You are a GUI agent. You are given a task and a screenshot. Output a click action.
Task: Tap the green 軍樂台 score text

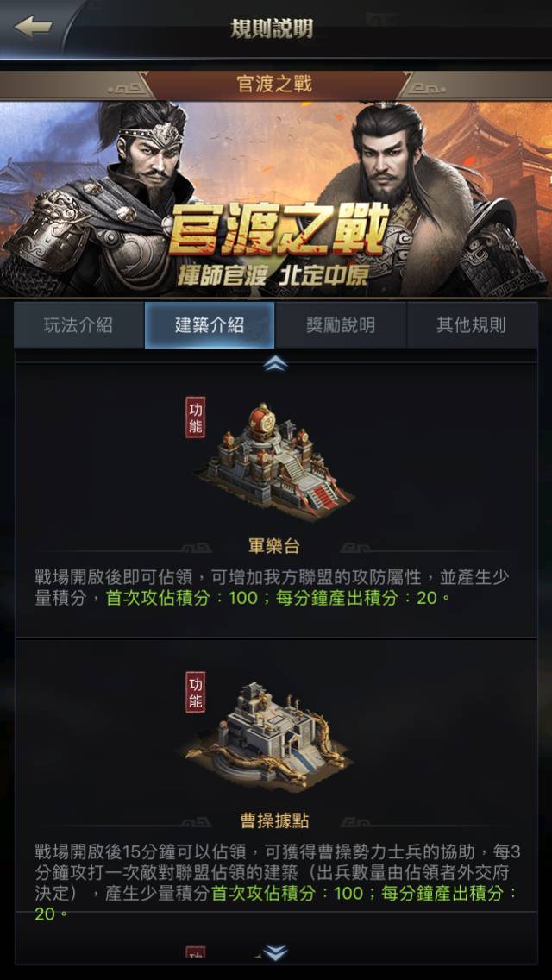coord(279,598)
